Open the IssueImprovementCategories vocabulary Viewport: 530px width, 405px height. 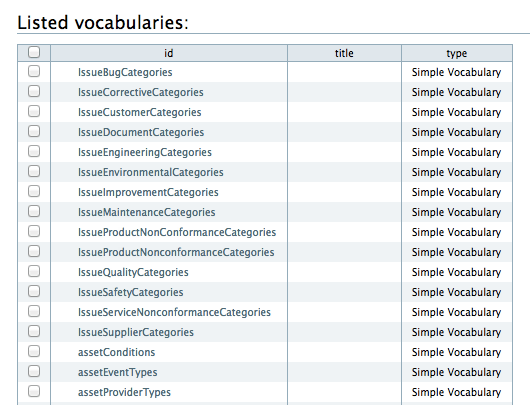(148, 192)
